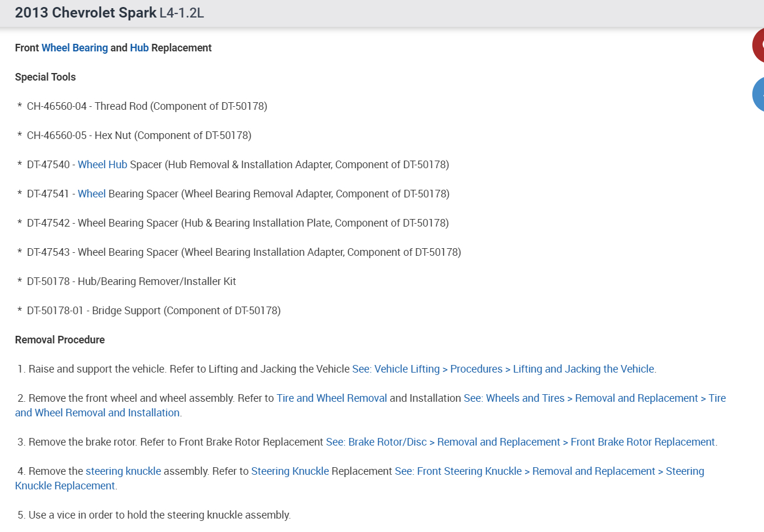Click the blue circular button at right edge
The image size is (764, 532).
[758, 94]
